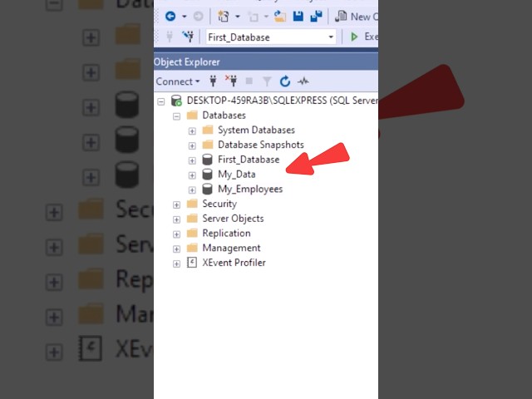Expand the Replication folder
532x399 pixels.
coord(176,234)
